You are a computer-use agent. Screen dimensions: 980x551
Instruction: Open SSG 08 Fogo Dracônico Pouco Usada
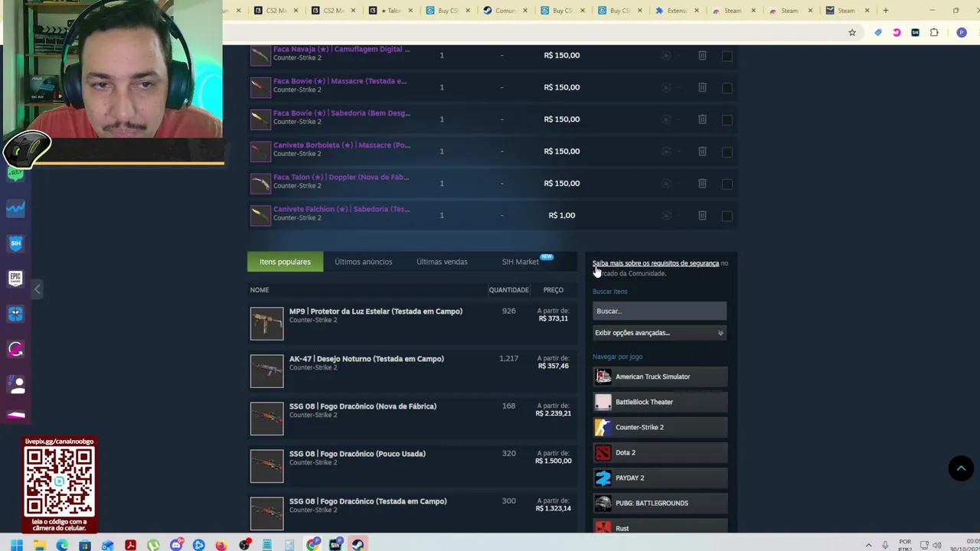357,454
